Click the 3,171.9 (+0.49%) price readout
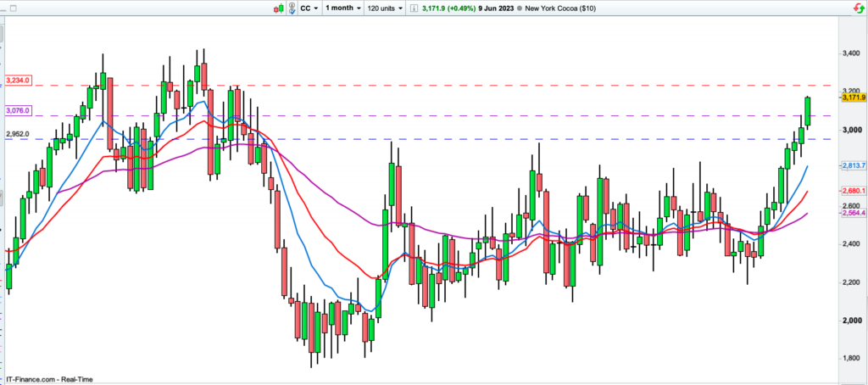This screenshot has width=868, height=385. pos(449,8)
